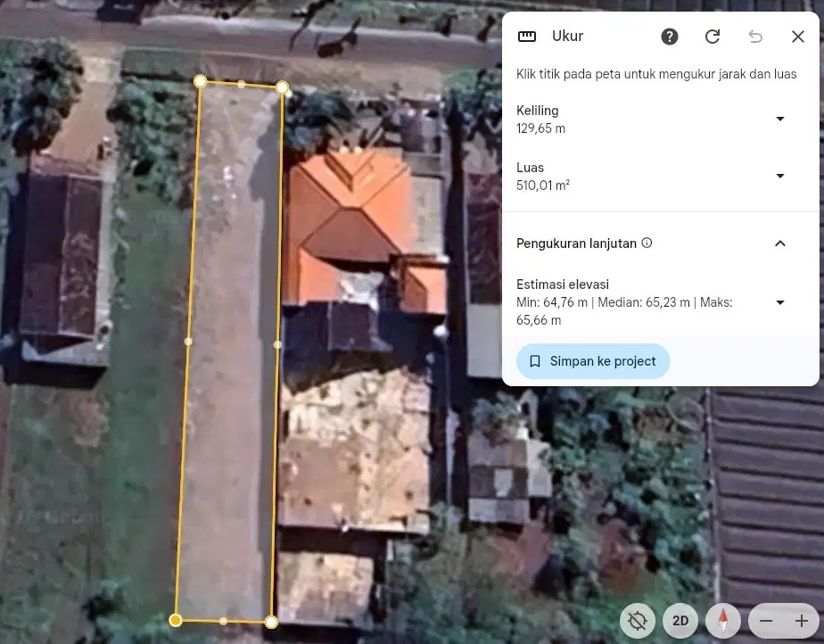
Task: Select the filled bottom-left polygon vertex
Action: pos(177,620)
